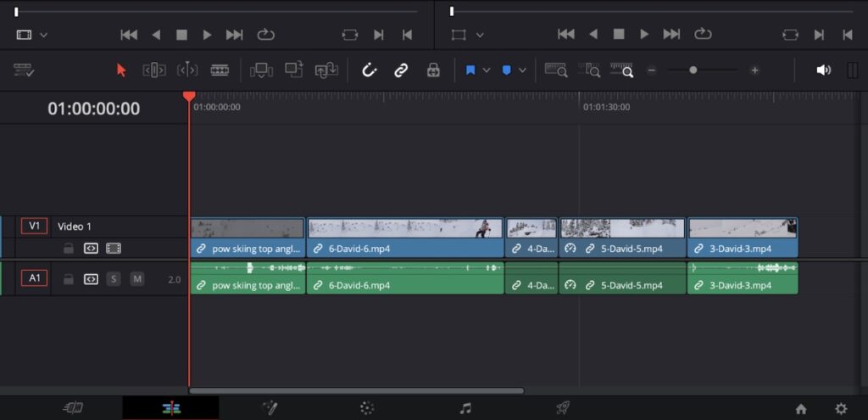Click the timeline zoom slider handle

tap(693, 70)
